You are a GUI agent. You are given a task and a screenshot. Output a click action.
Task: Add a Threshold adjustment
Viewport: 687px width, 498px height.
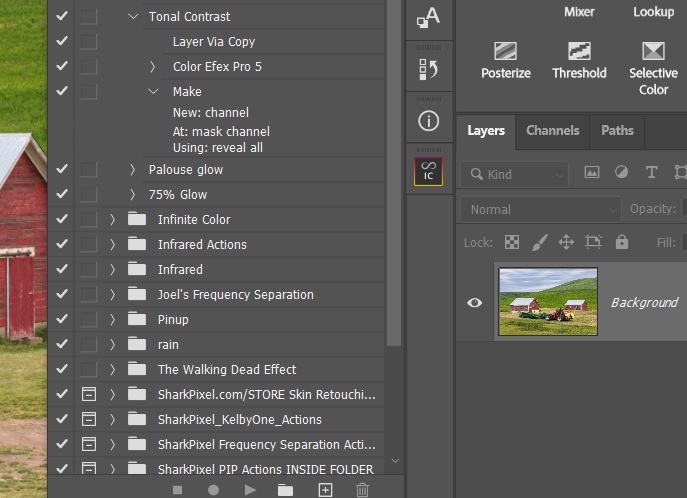point(579,58)
